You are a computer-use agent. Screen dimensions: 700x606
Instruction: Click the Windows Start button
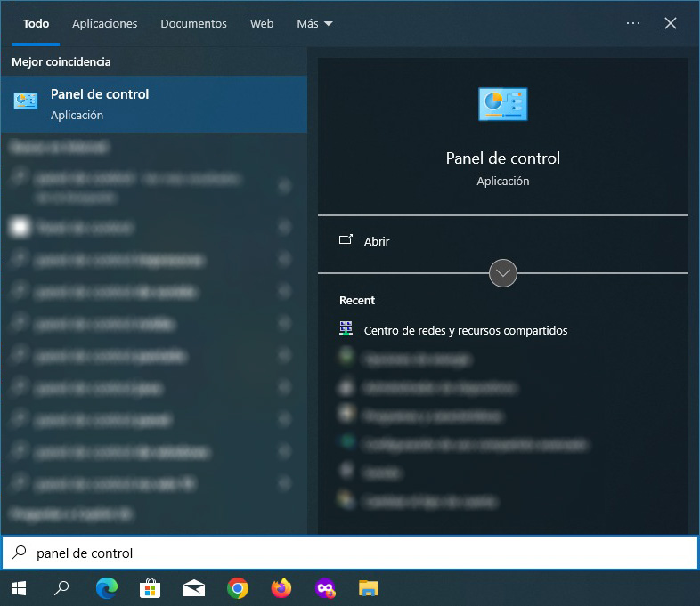click(19, 588)
